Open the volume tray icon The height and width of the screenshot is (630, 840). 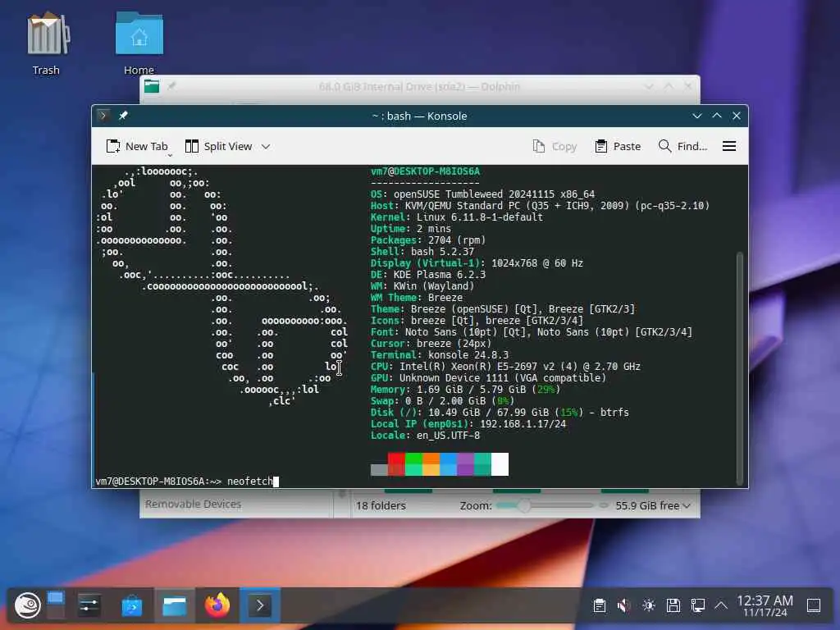click(623, 605)
